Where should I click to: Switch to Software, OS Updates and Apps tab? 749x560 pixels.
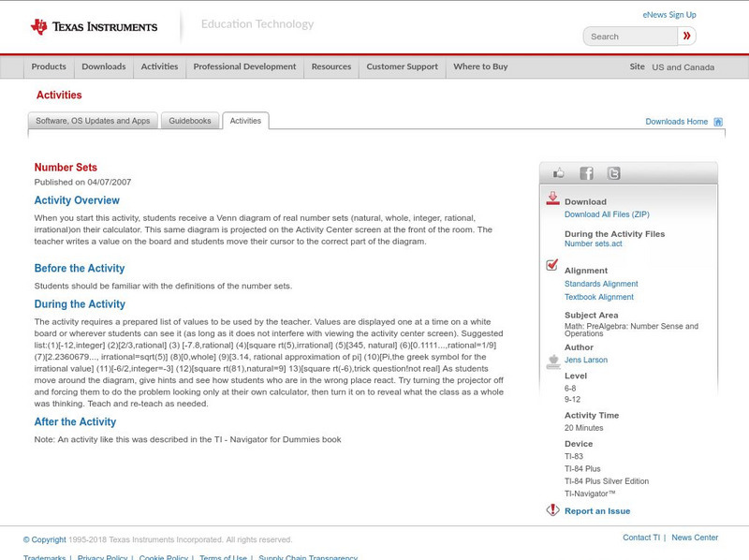pos(93,121)
